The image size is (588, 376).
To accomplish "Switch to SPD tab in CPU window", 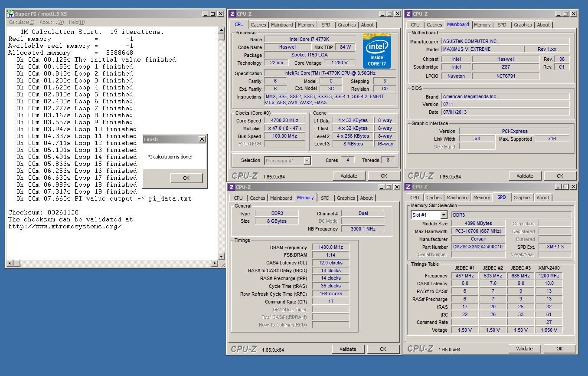I will pyautogui.click(x=326, y=25).
